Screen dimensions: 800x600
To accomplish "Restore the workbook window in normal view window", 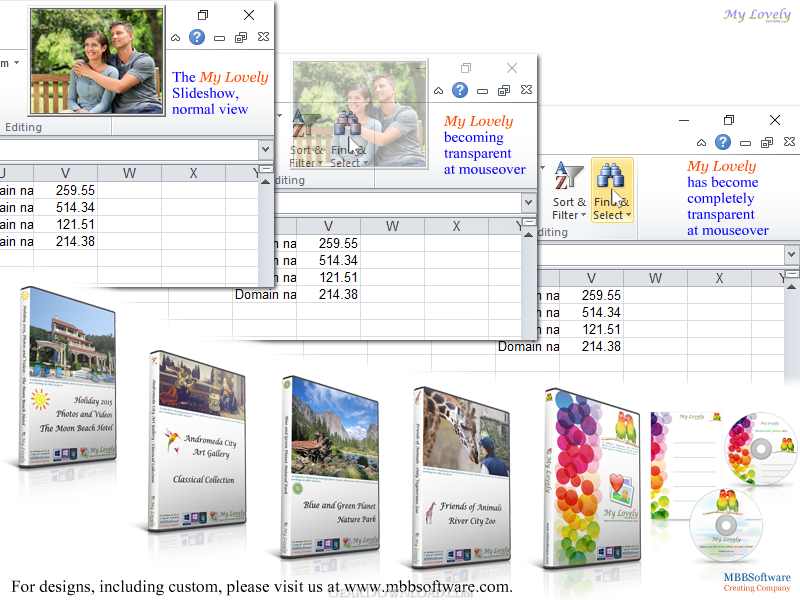I will [241, 37].
